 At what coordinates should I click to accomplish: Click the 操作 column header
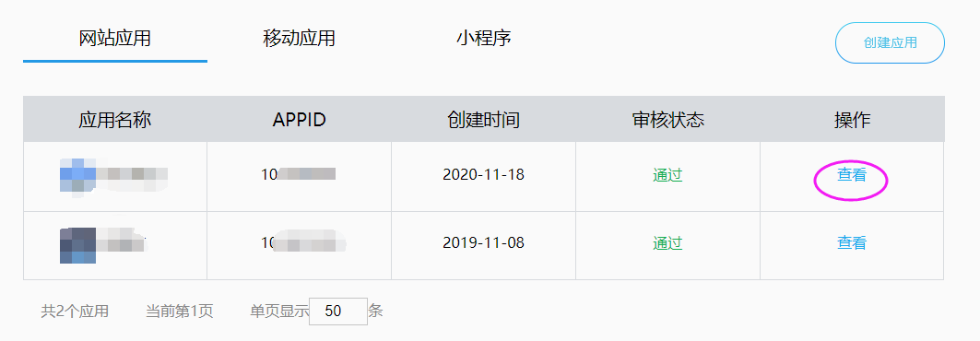(853, 119)
